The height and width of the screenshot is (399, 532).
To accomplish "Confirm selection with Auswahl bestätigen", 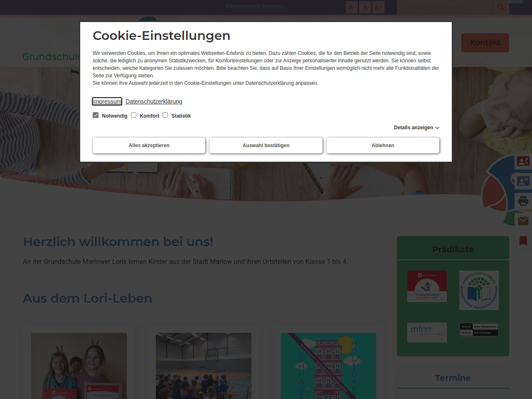I will click(266, 145).
